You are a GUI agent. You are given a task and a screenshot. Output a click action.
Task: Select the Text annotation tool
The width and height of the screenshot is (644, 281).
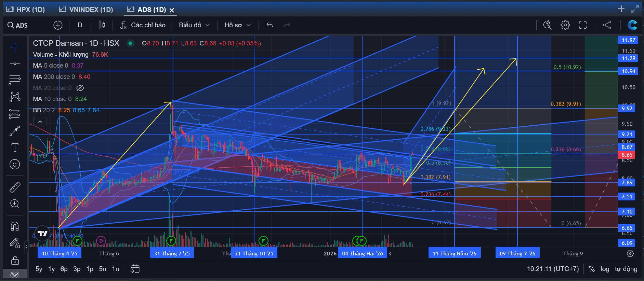click(15, 147)
